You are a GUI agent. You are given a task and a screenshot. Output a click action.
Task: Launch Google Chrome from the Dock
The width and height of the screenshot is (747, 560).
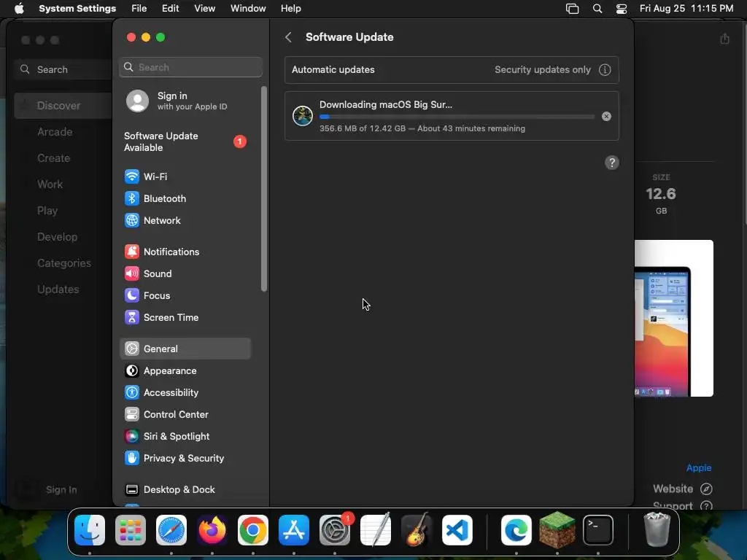(x=253, y=530)
